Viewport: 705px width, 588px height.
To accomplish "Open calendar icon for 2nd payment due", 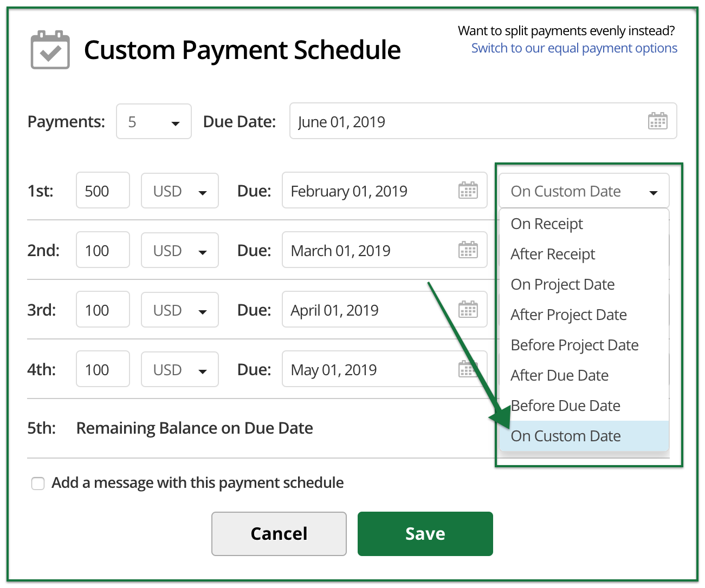I will click(468, 250).
